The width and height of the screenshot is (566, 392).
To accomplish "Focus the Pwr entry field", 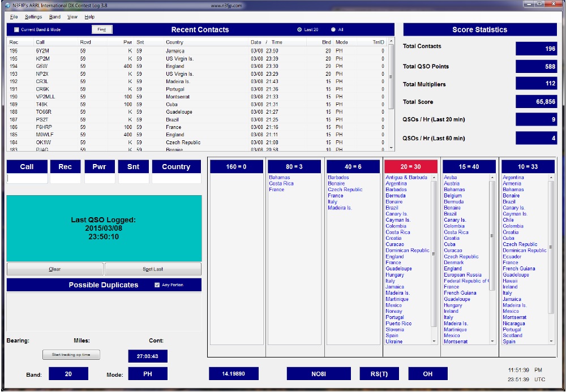I will (100, 179).
